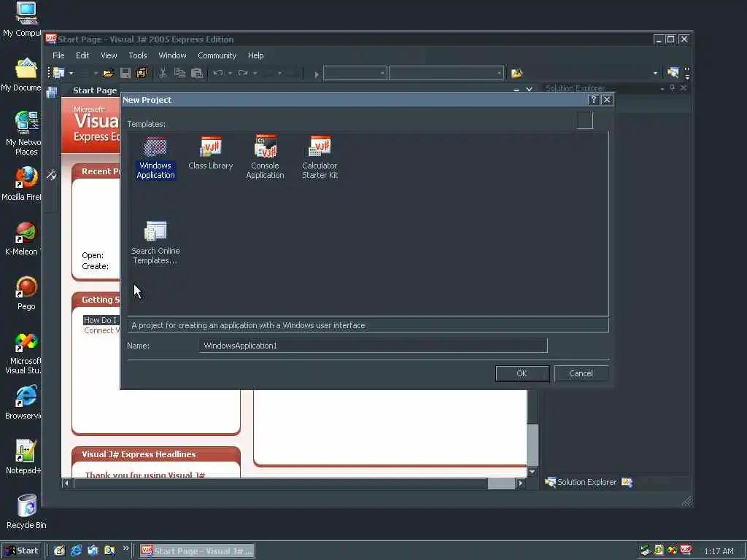
Task: Select the Recycle Bin desktop icon
Action: pos(26,512)
